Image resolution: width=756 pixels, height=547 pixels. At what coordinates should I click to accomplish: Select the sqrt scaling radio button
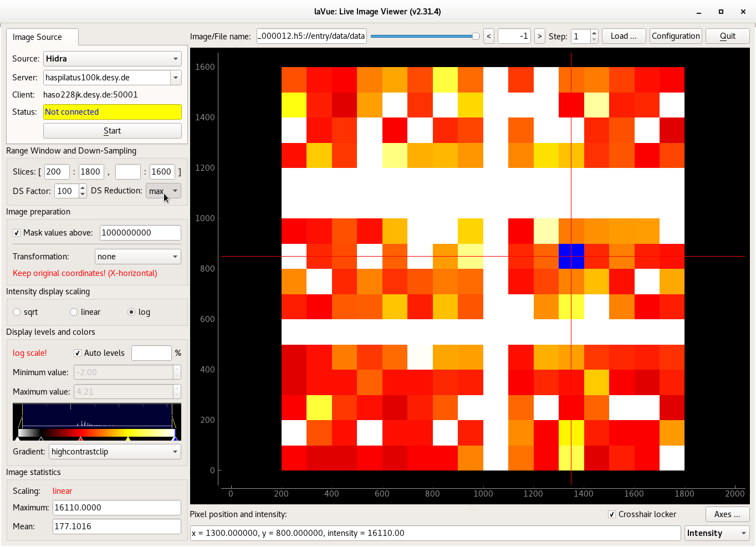click(x=17, y=312)
